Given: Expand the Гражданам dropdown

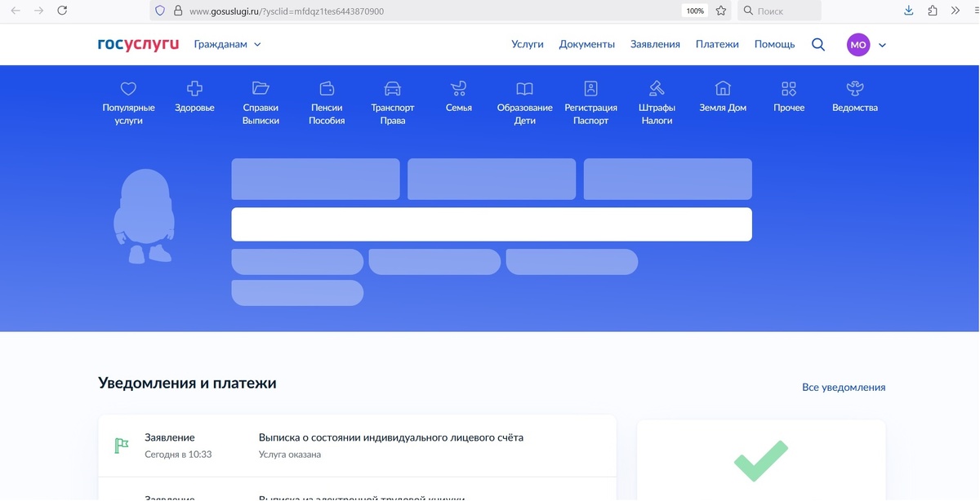Looking at the screenshot, I should click(x=227, y=45).
